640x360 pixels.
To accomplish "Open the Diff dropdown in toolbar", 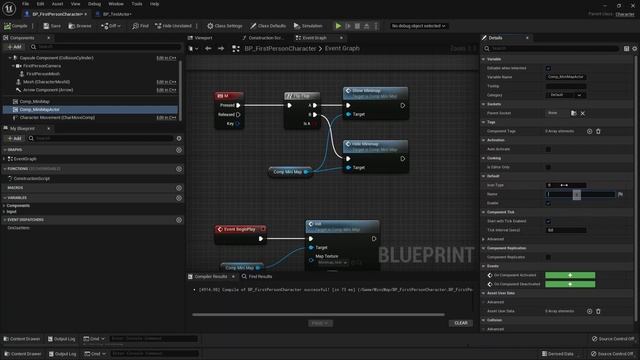I will coord(111,26).
